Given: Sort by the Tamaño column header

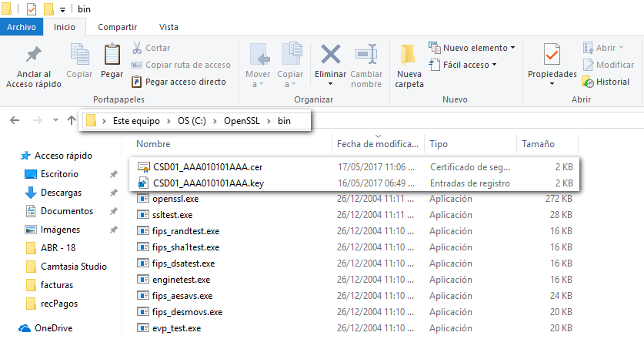Looking at the screenshot, I should click(x=538, y=144).
